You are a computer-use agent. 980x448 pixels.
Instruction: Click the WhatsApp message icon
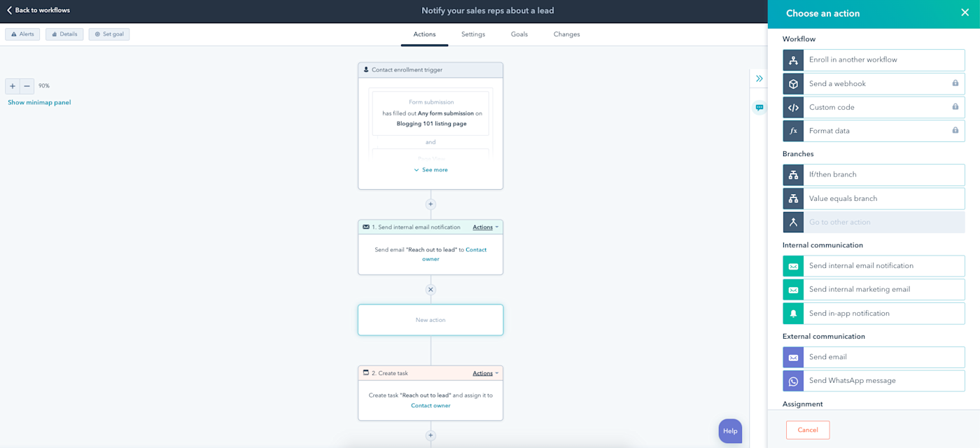(793, 381)
